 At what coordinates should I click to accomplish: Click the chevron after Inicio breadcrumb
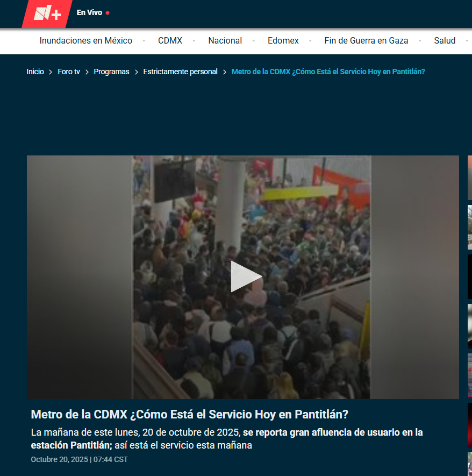coord(51,72)
